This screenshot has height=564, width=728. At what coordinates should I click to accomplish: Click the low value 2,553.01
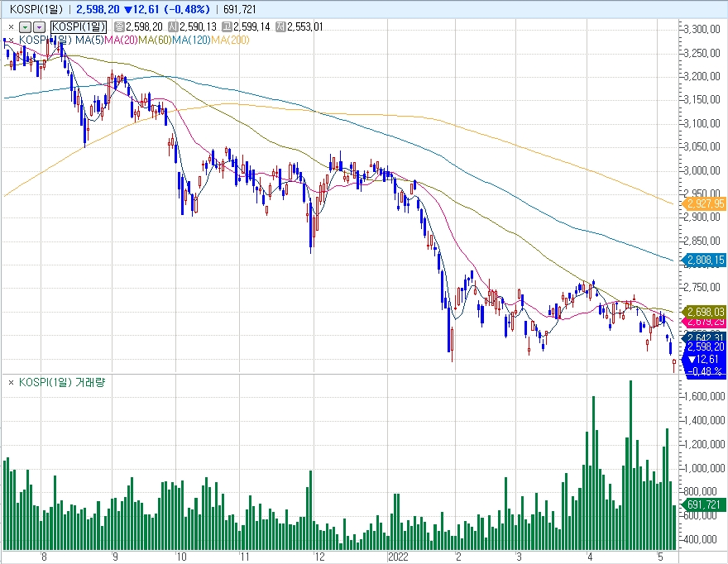(305, 27)
